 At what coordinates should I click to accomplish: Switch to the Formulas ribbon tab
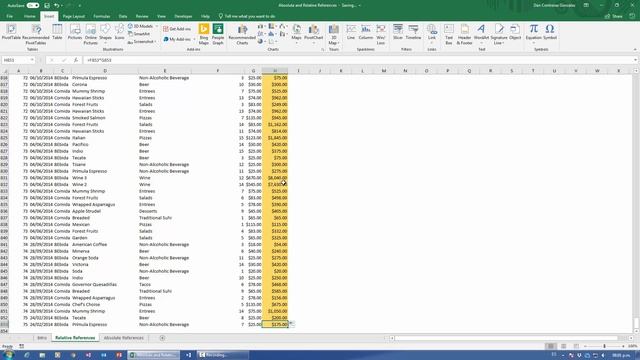click(102, 16)
